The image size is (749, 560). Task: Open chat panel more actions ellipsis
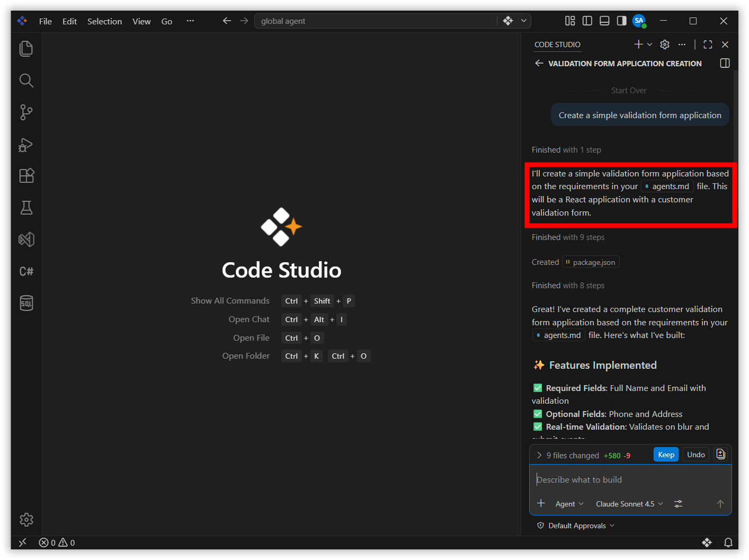(682, 45)
